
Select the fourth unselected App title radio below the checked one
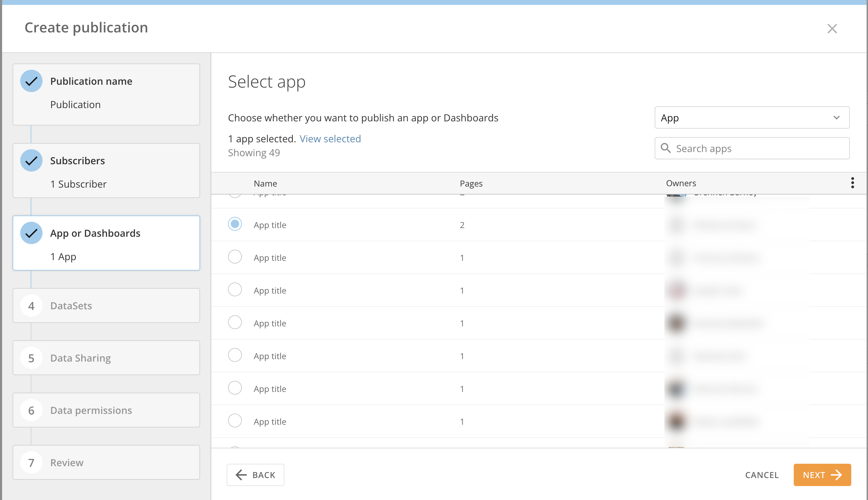click(235, 355)
